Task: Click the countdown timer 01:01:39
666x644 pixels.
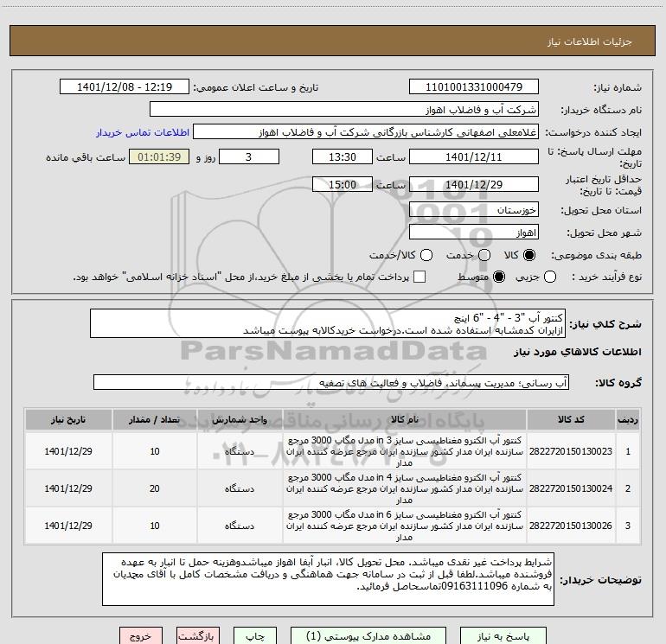Action: click(x=159, y=156)
